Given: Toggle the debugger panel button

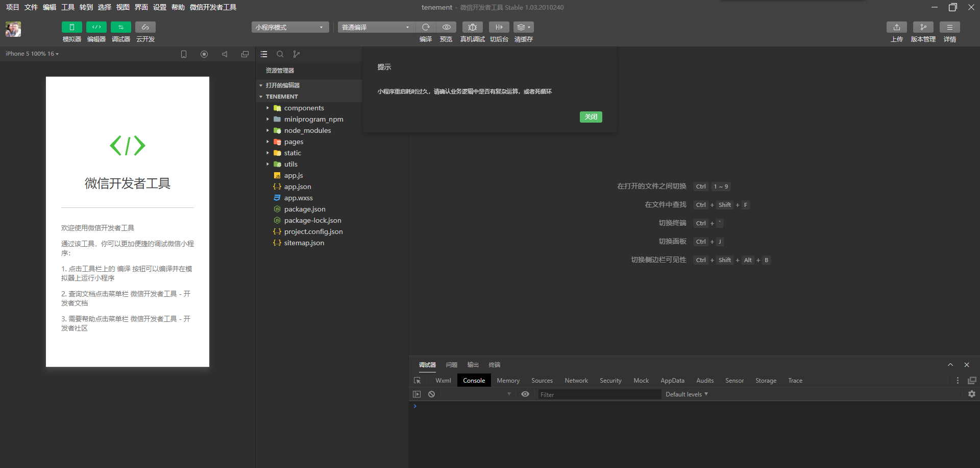Looking at the screenshot, I should (x=121, y=27).
